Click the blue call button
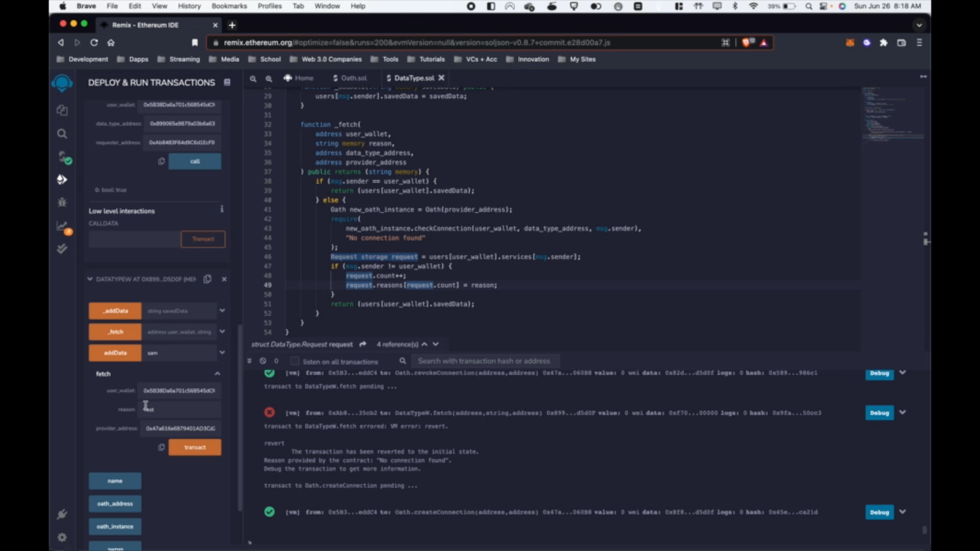The height and width of the screenshot is (551, 980). (195, 161)
